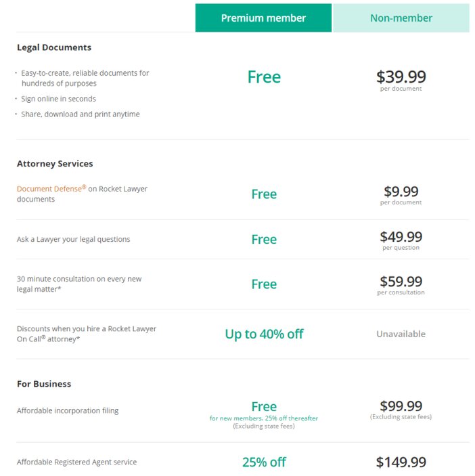The image size is (475, 476).
Task: Click the $49.99 per question price
Action: click(x=401, y=240)
